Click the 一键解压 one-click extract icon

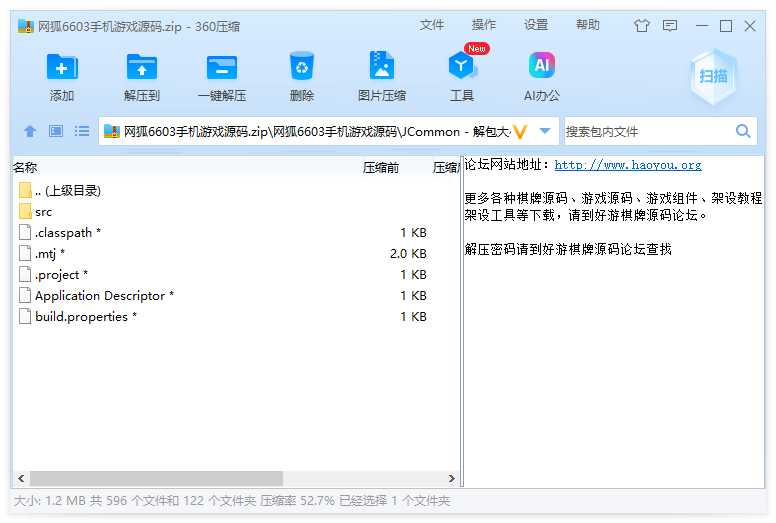(222, 67)
